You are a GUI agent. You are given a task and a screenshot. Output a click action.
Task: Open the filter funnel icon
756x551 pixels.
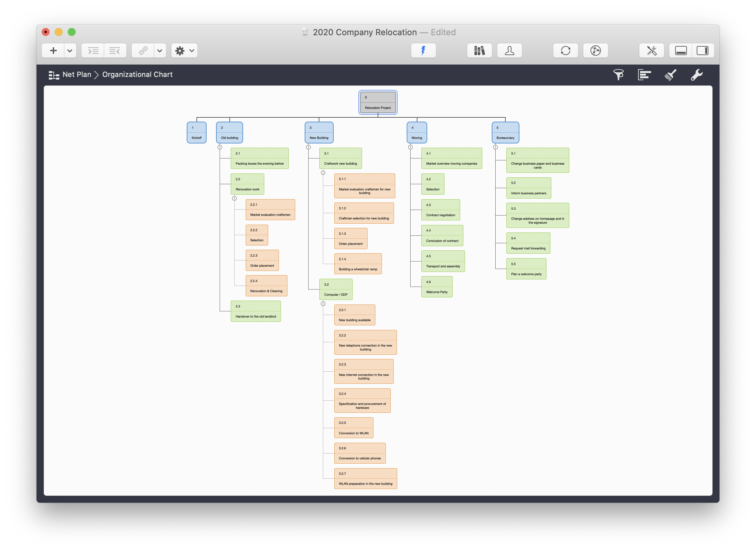click(x=618, y=75)
